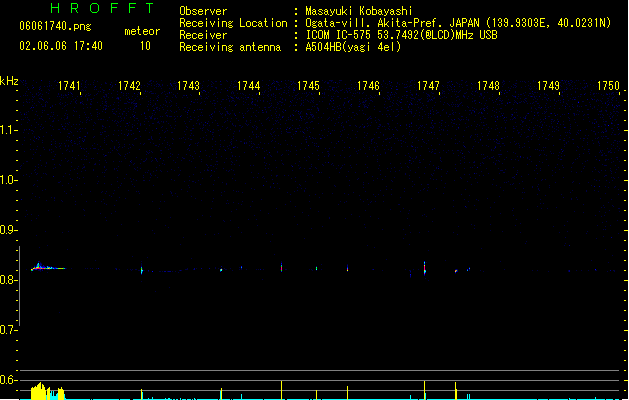This screenshot has height=400, width=629.
Task: Click the date stamp 02.06.06 17:40
Action: 61,46
